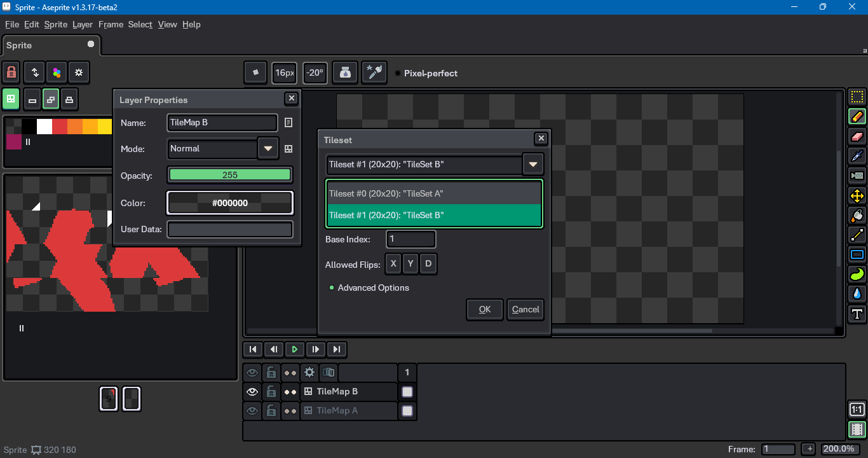Open the Sprite menu

[x=55, y=24]
